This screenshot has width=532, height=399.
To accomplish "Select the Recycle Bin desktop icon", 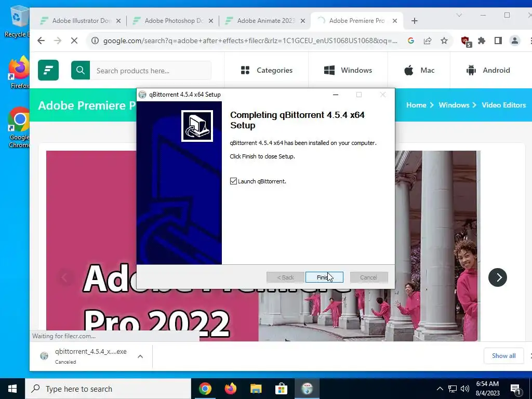I will [x=17, y=21].
